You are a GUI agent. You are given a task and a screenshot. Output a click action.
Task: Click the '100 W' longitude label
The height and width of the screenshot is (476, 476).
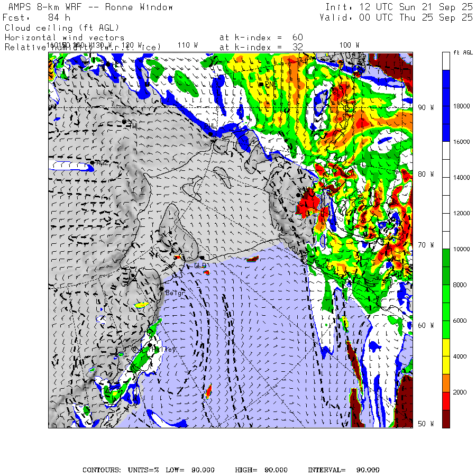(x=350, y=45)
